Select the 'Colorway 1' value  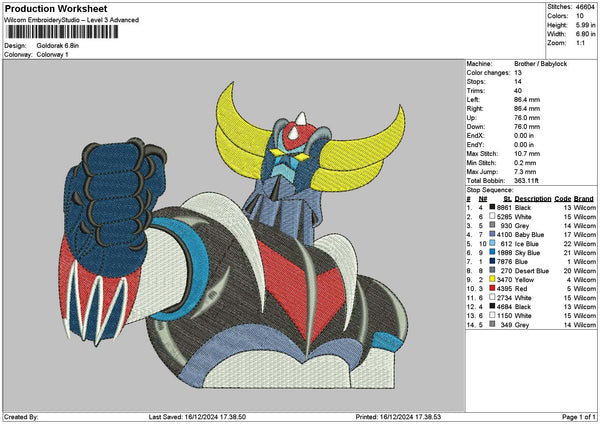(52, 54)
